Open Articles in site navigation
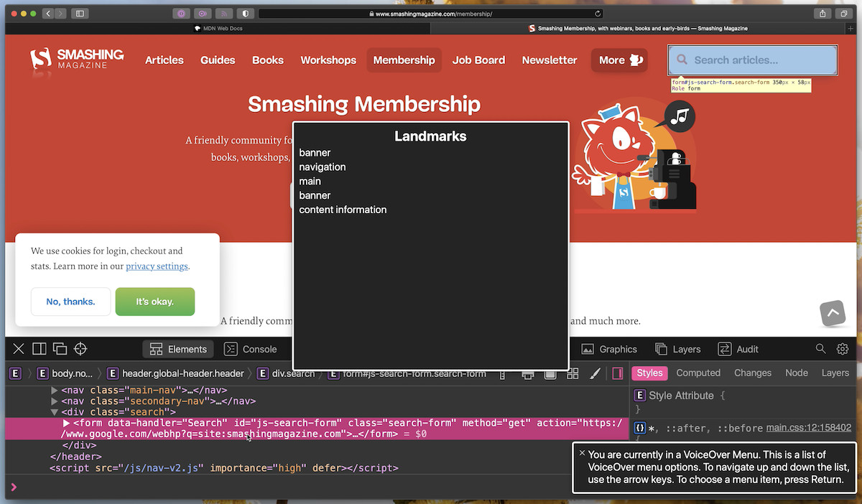Viewport: 862px width, 504px height. pyautogui.click(x=164, y=60)
